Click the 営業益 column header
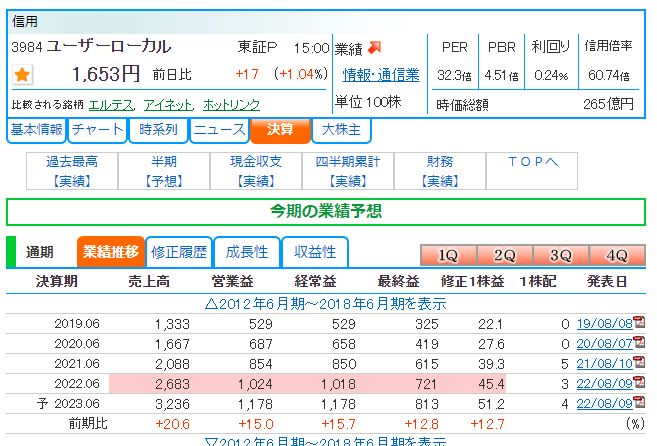Screen dimensions: 657x446 click(x=232, y=281)
